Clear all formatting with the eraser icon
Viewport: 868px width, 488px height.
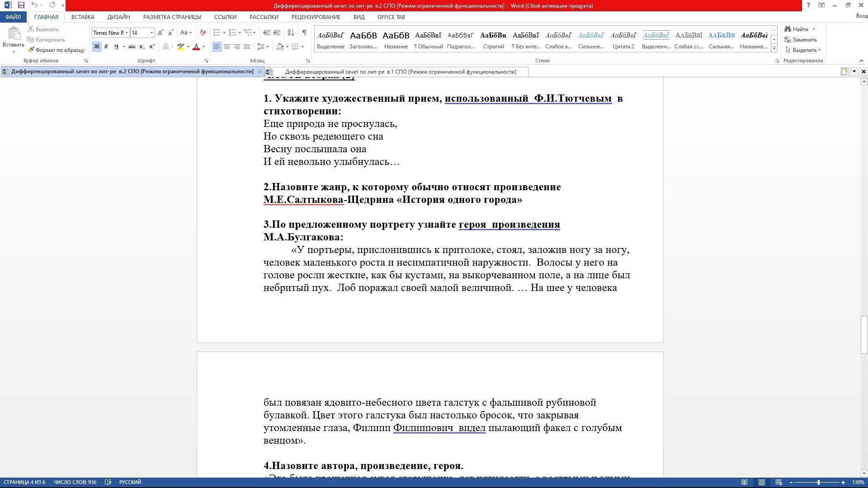click(203, 33)
